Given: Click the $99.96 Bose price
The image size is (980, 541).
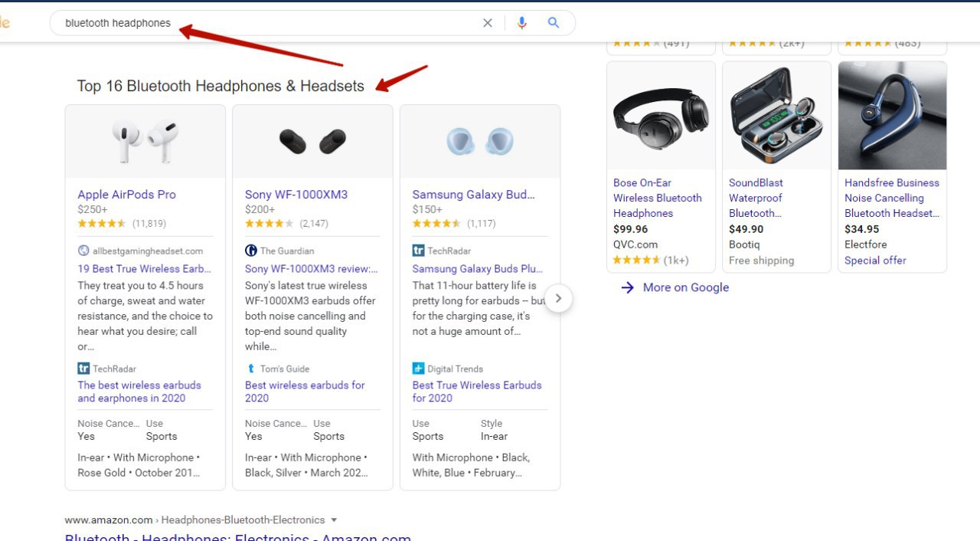Looking at the screenshot, I should tap(631, 229).
